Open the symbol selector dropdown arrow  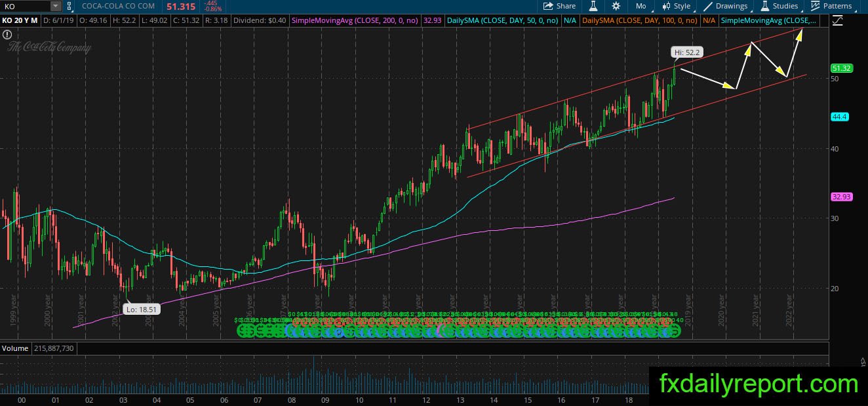[x=55, y=6]
